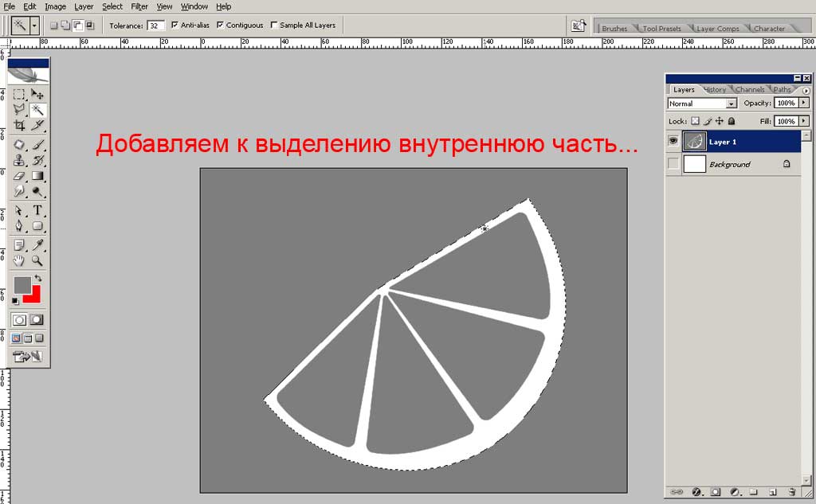Viewport: 816px width, 504px height.
Task: Expand the Opacity slider arrow
Action: coord(803,104)
